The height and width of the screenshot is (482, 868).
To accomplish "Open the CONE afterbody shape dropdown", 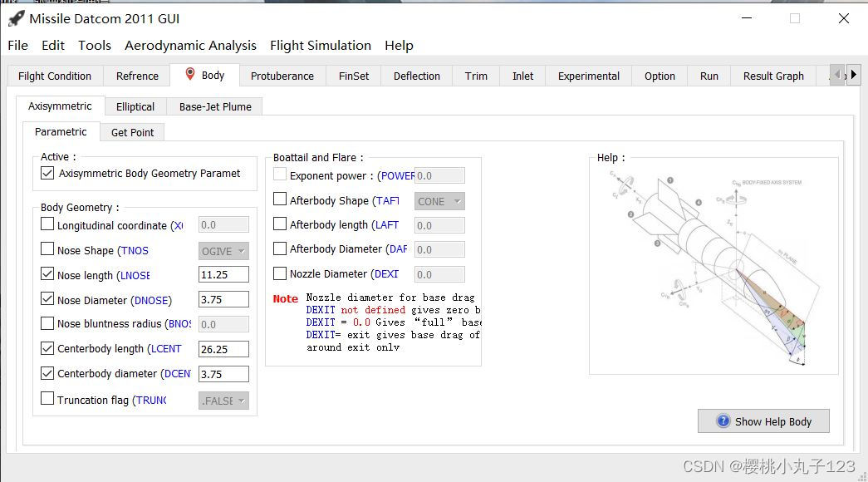I will [439, 201].
